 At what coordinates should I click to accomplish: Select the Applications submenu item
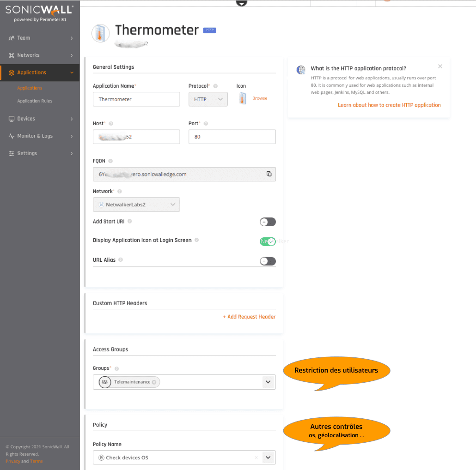tap(30, 88)
